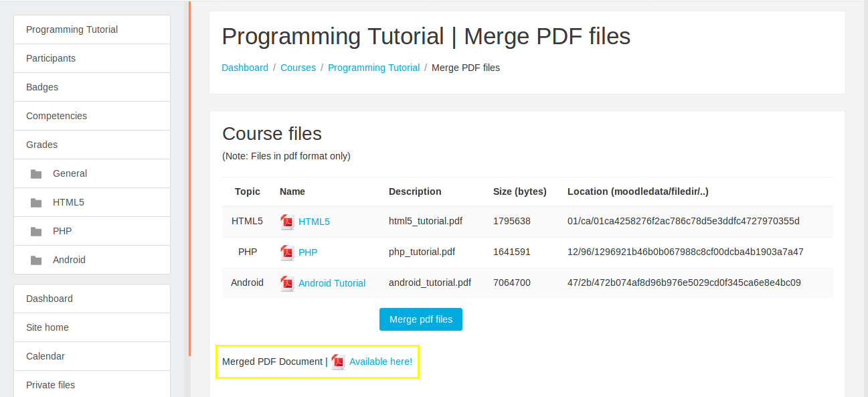The height and width of the screenshot is (397, 868).
Task: Click the location starting with 47/2b/472b074a
Action: 684,283
